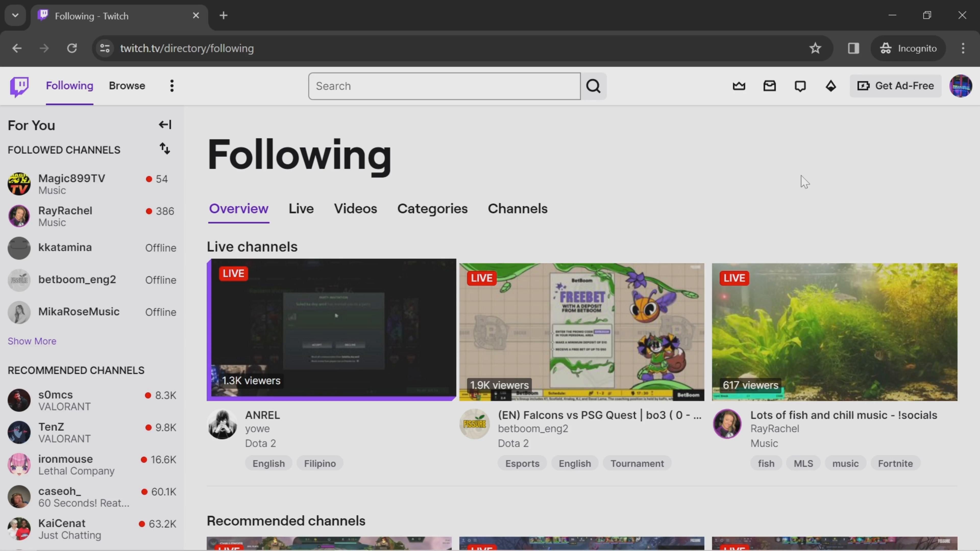Image resolution: width=980 pixels, height=551 pixels.
Task: Open the more options dots next to Browse
Action: [x=172, y=86]
